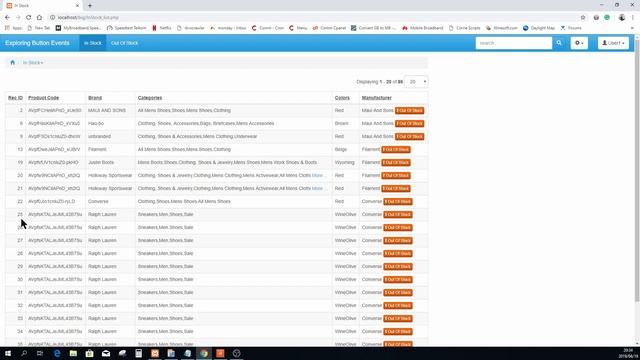
Task: Open the Apps bookmarks shortcut
Action: [x=13, y=28]
